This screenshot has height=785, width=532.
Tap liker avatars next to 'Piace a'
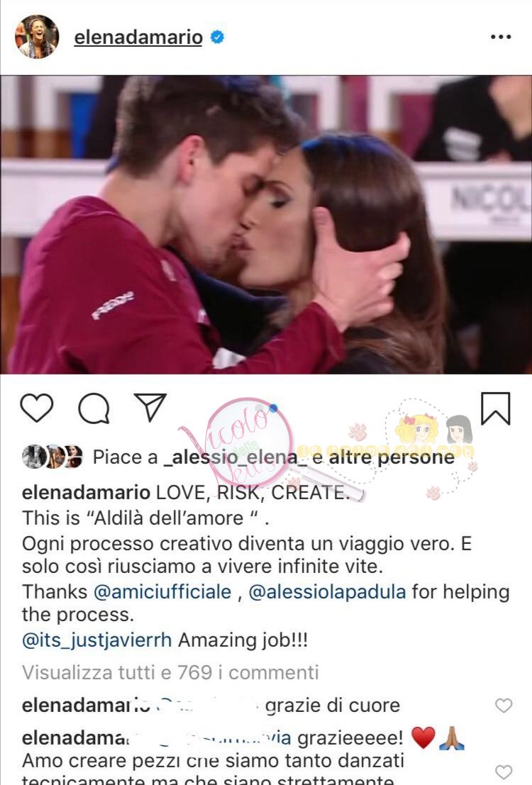pyautogui.click(x=52, y=457)
